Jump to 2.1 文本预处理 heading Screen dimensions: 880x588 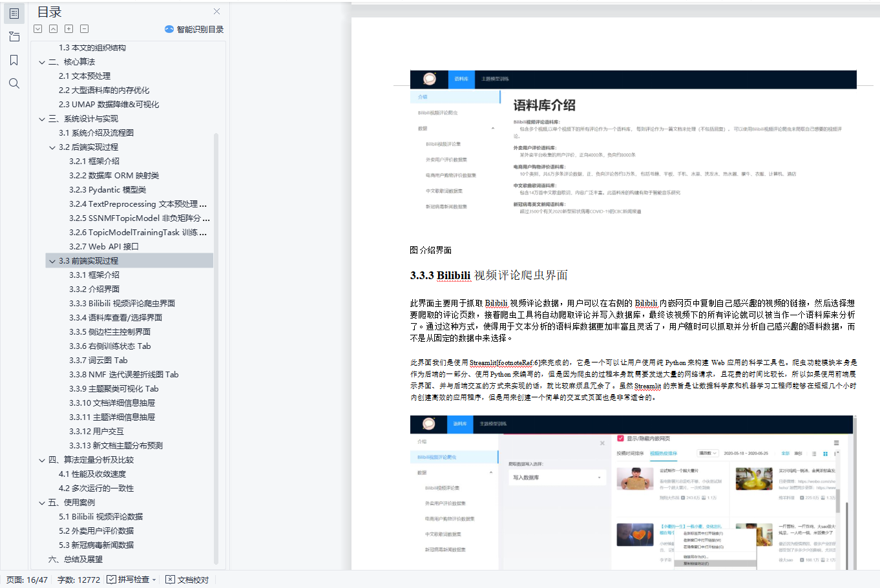click(85, 76)
